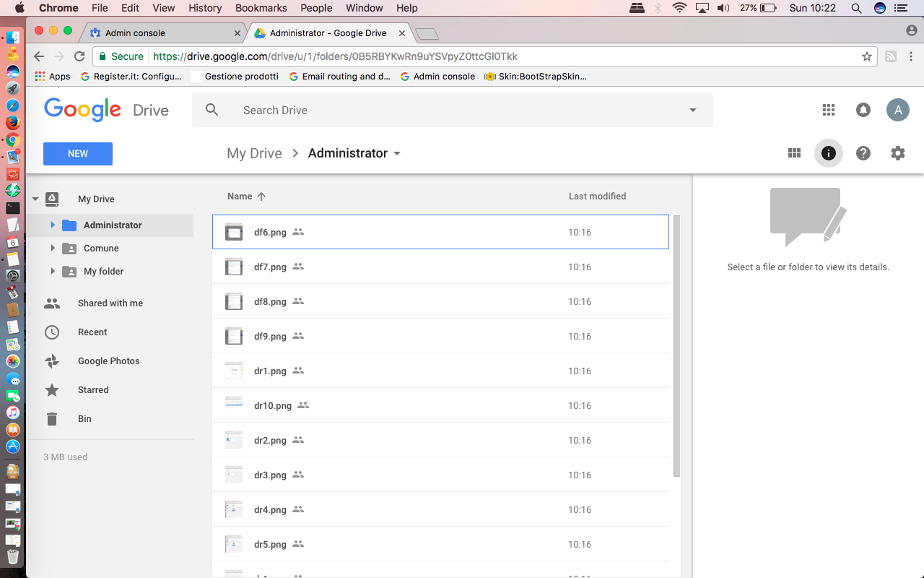Screen dimensions: 924x578
Task: Open the Bin trash icon
Action: pos(52,419)
